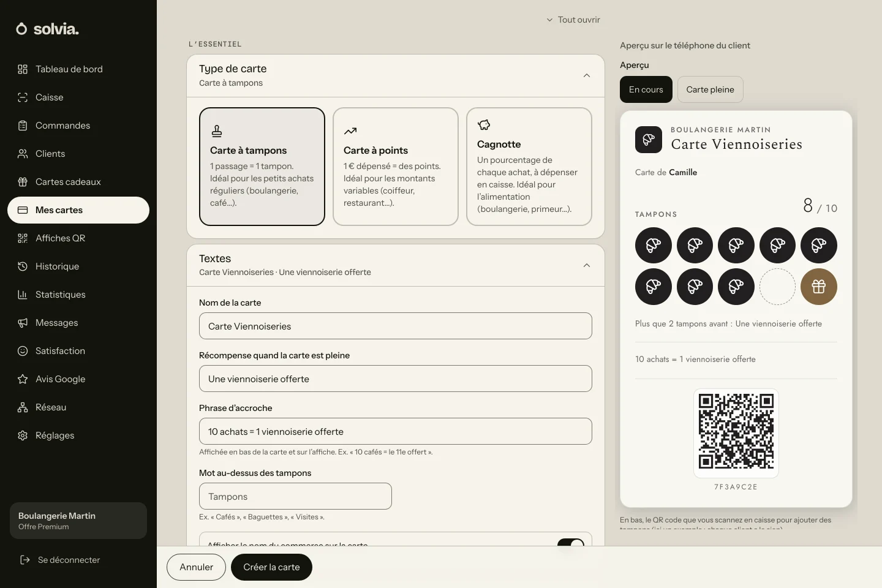Click the Nom de la carte field

tap(396, 326)
